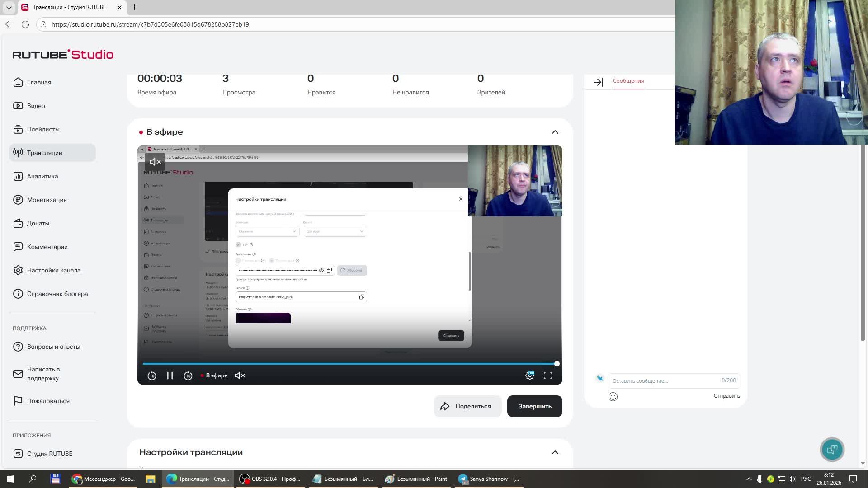The height and width of the screenshot is (488, 868).
Task: Open Аналитика in the sidebar
Action: click(42, 176)
